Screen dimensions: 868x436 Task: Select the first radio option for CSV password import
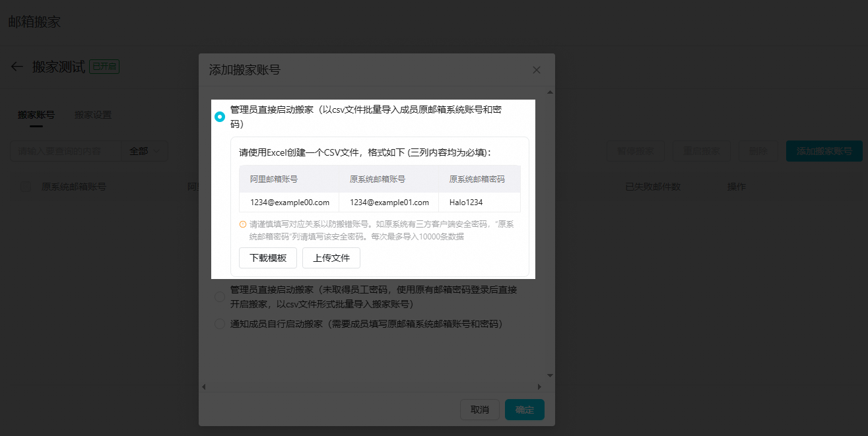[220, 117]
